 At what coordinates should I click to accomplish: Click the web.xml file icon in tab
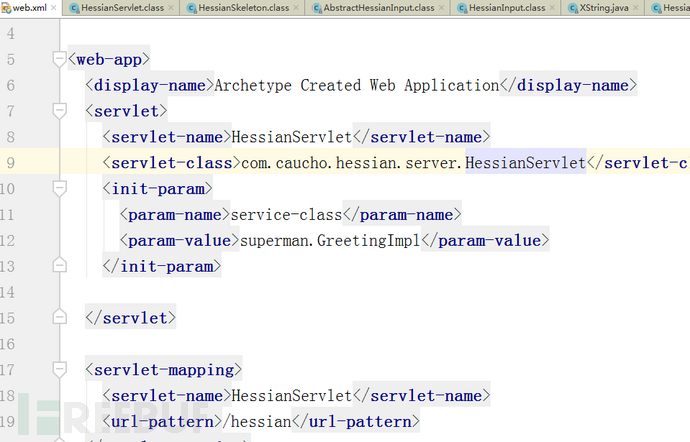click(6, 8)
